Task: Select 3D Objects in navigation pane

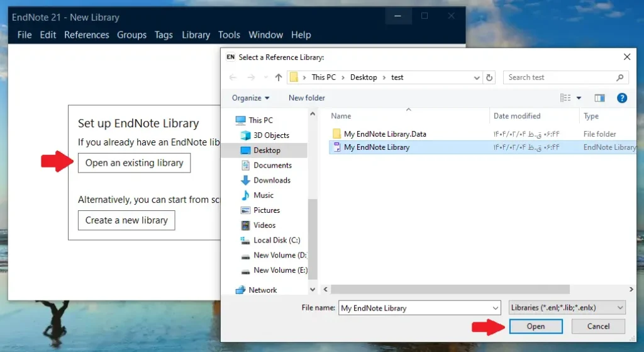Action: (271, 135)
